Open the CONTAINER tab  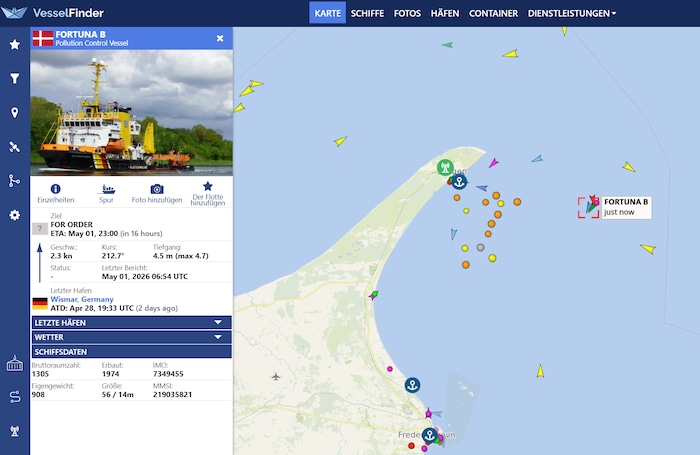point(493,13)
